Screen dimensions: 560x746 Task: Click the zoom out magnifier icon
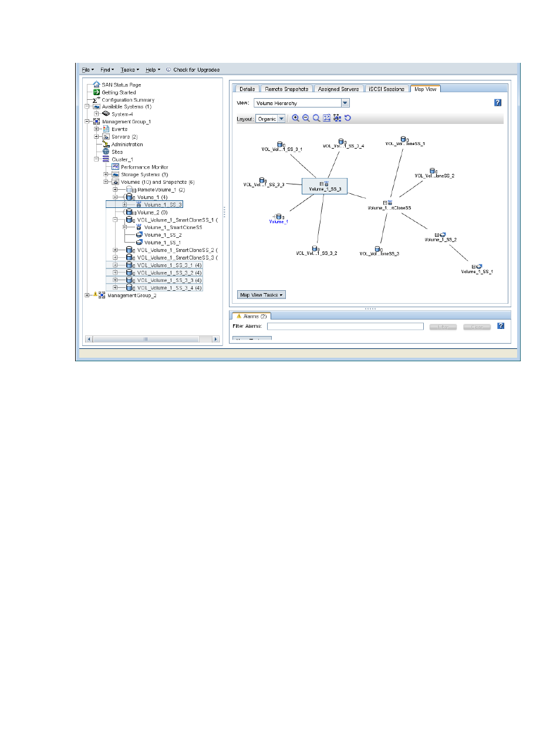tap(306, 118)
